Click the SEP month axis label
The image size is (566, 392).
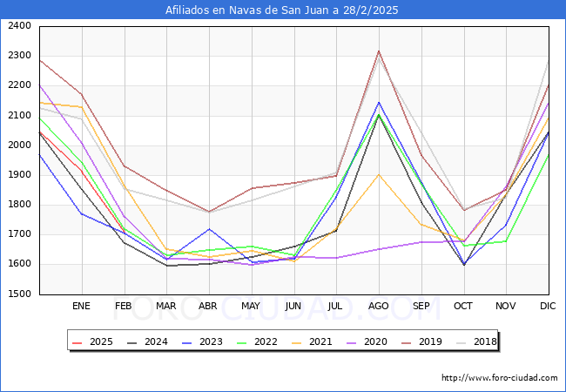(x=421, y=306)
